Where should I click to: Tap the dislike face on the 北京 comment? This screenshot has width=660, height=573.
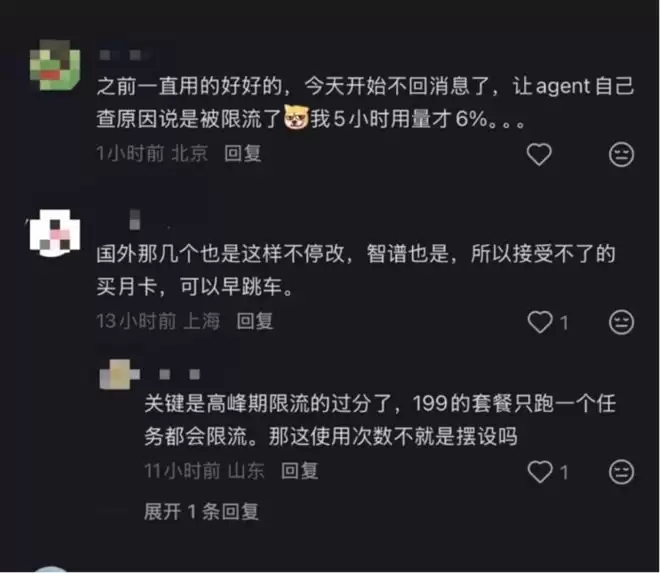621,154
